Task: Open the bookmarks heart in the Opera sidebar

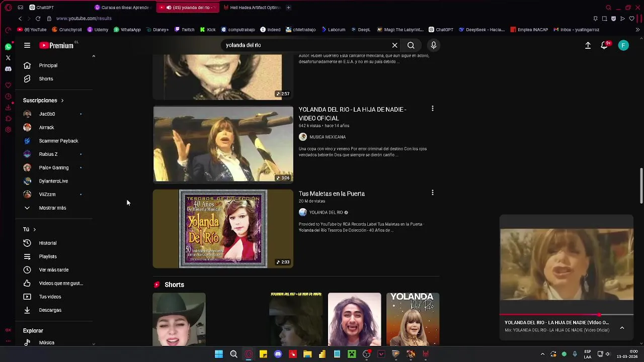Action: 8,85
